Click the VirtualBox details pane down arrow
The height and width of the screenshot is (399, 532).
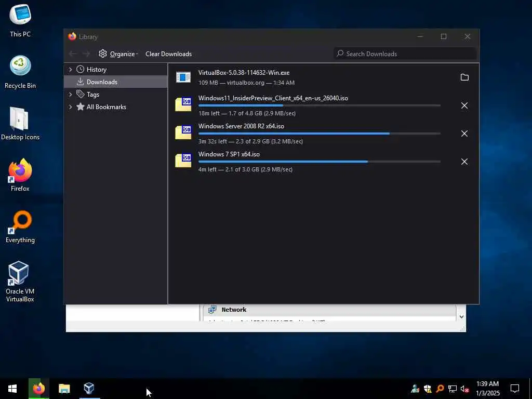point(461,316)
